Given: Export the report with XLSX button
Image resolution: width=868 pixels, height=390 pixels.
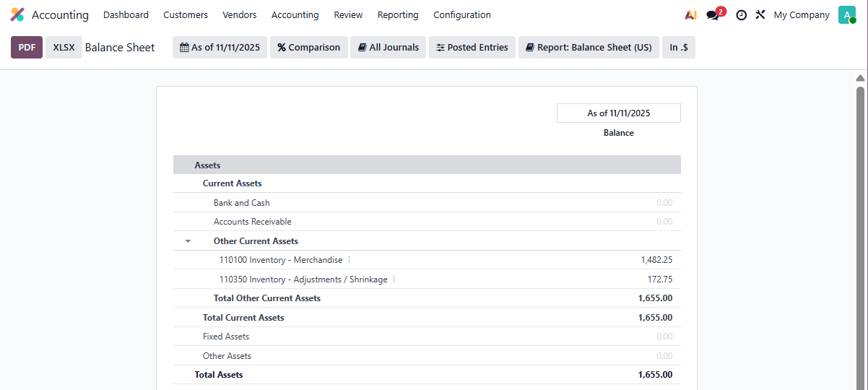Looking at the screenshot, I should coord(64,48).
